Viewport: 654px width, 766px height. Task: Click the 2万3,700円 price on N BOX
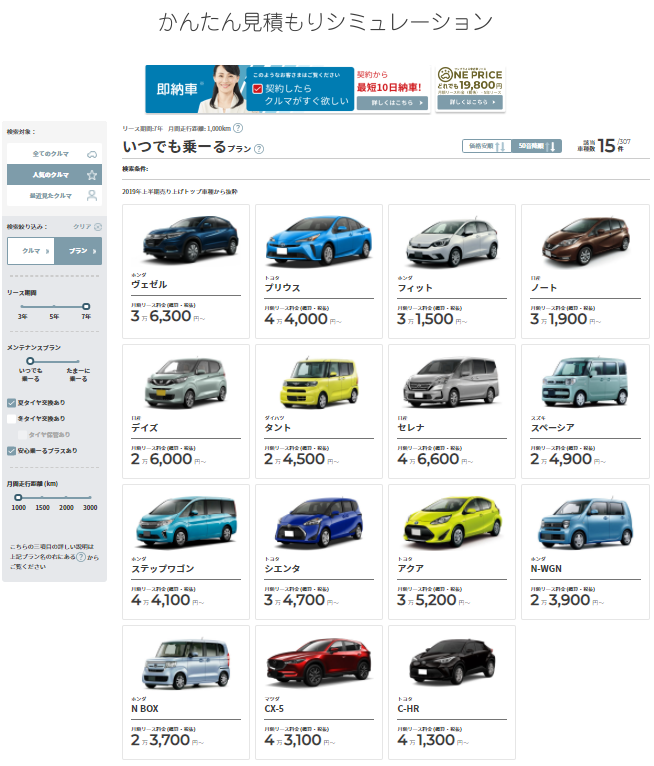point(167,740)
